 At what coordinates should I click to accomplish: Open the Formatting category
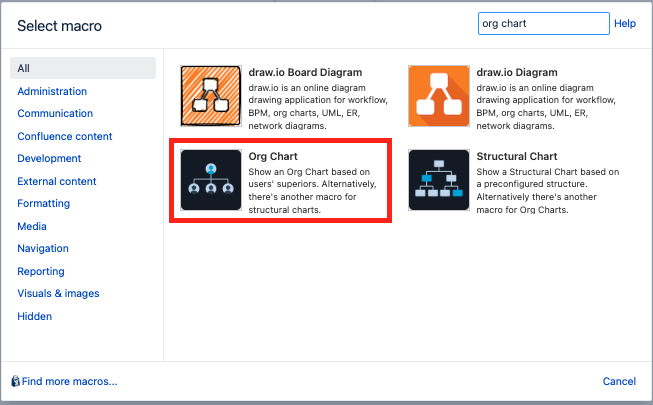[44, 203]
